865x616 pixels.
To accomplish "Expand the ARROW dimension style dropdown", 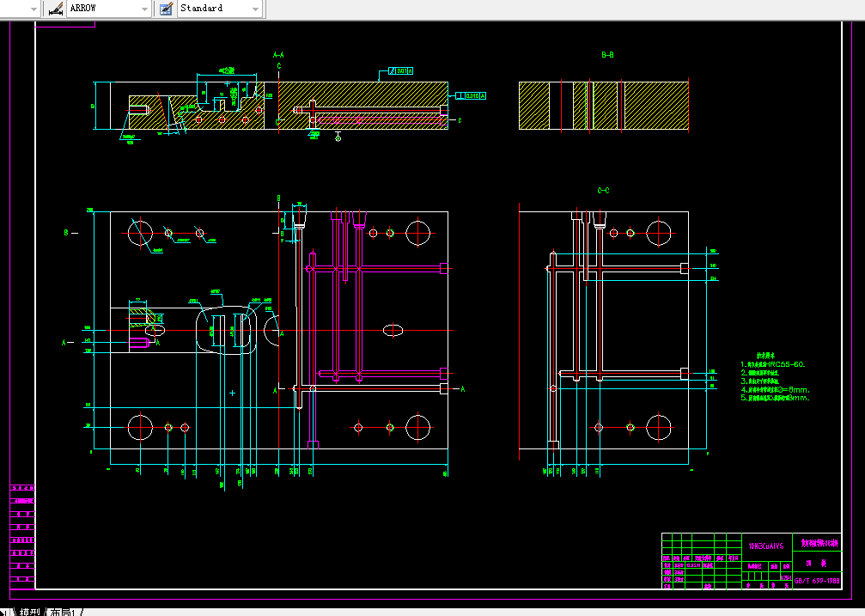I will tap(144, 9).
